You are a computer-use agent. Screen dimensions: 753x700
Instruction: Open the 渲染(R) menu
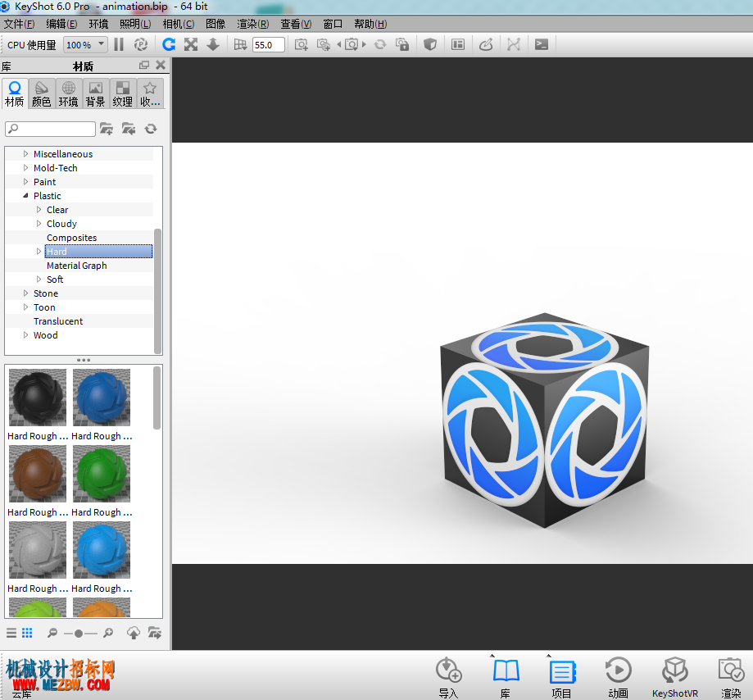252,24
